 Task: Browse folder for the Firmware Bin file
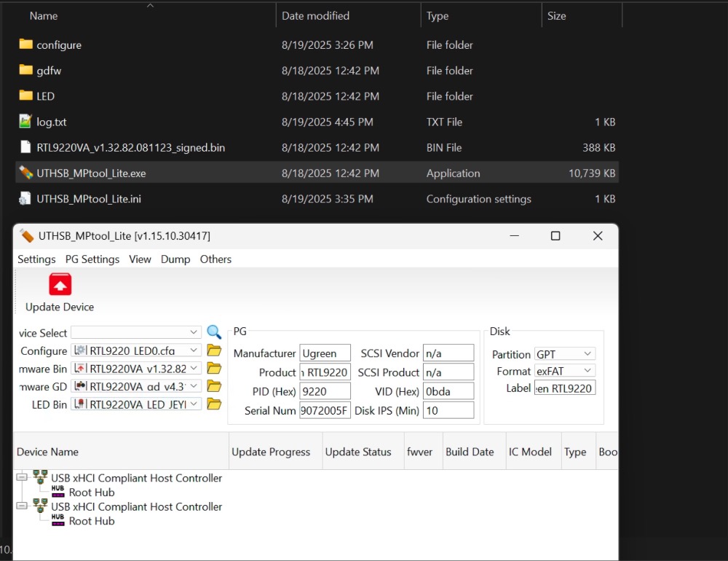[214, 368]
